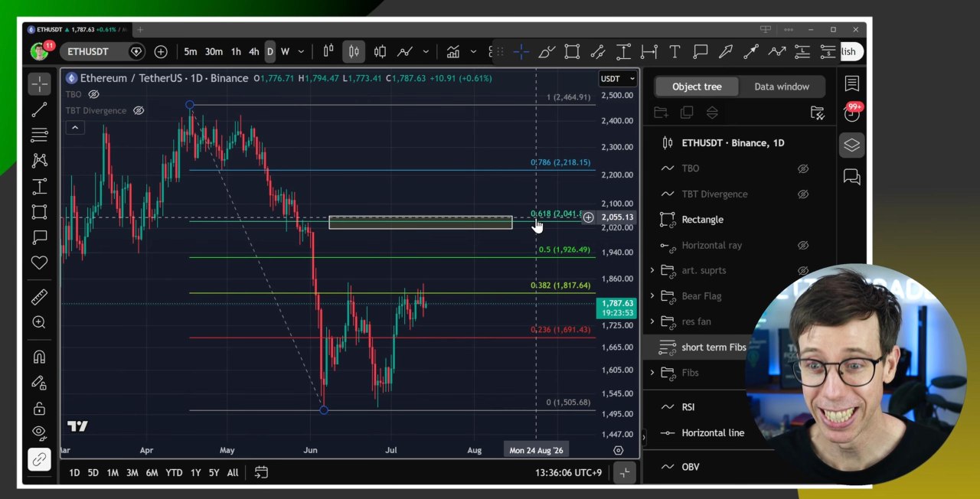Open the heart favorites icons tool
Screen dimensions: 980x499
point(39,263)
